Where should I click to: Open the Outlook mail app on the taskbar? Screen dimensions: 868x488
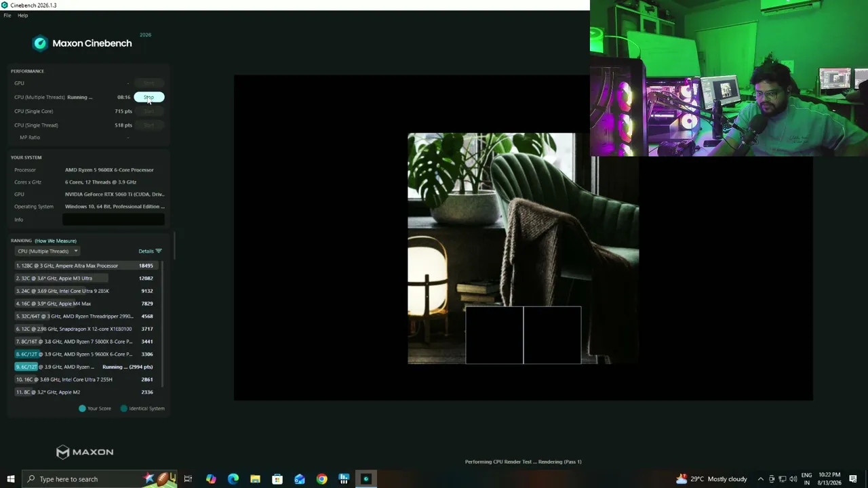coord(300,479)
